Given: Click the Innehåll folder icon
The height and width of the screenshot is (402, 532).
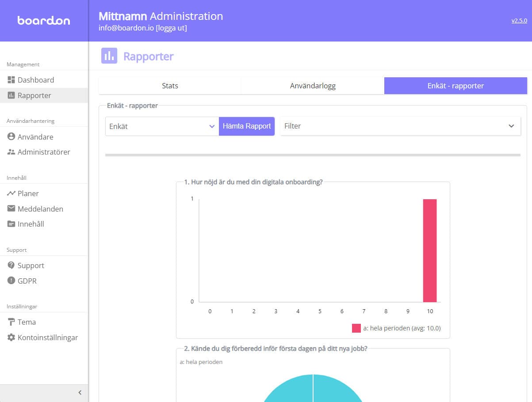Looking at the screenshot, I should click(11, 224).
